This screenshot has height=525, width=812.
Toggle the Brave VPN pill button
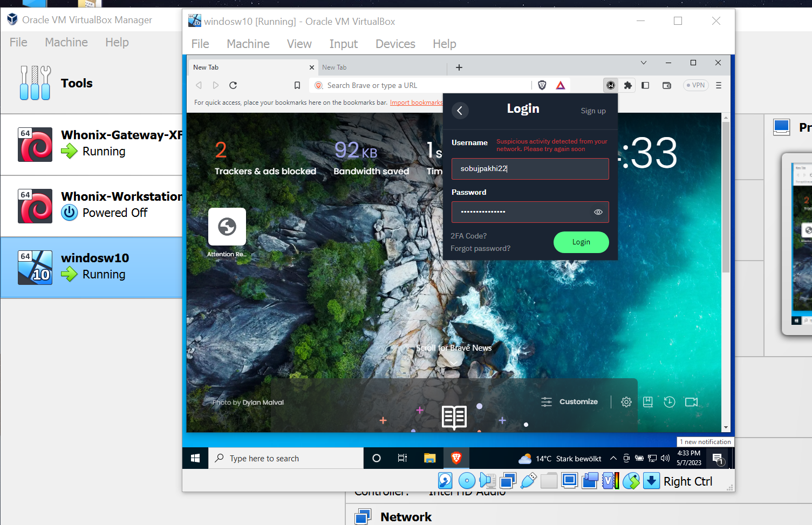pos(696,85)
